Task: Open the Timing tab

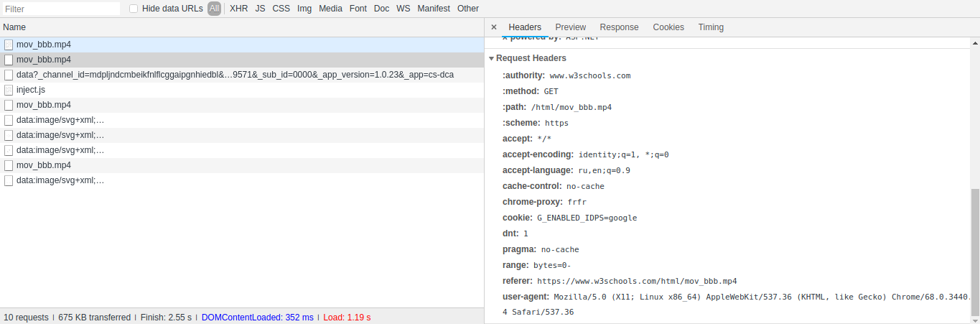Action: [x=711, y=27]
